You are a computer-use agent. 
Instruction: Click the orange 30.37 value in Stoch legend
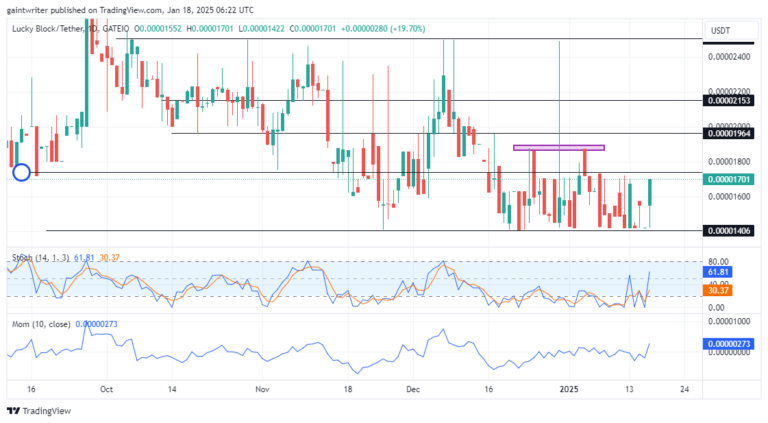coord(109,258)
